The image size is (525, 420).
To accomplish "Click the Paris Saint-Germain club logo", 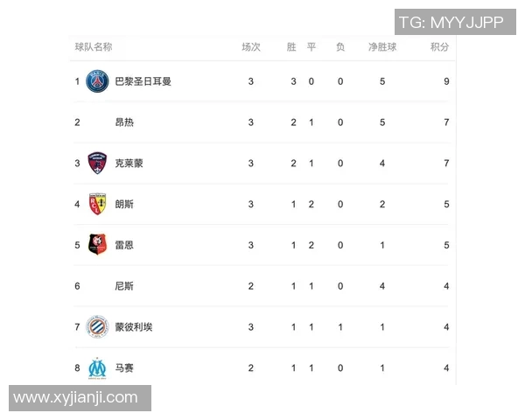I will tap(97, 81).
